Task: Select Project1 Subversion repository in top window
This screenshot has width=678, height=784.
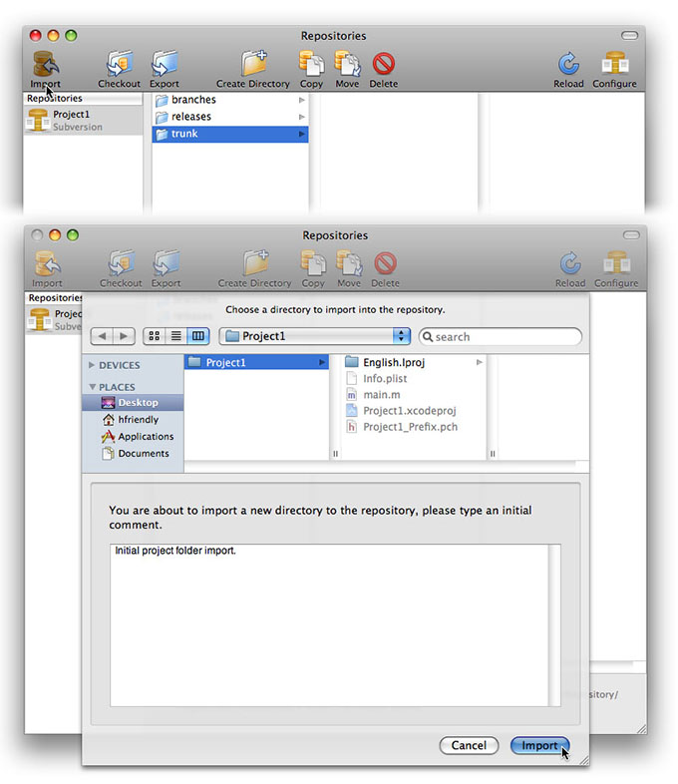Action: point(83,120)
